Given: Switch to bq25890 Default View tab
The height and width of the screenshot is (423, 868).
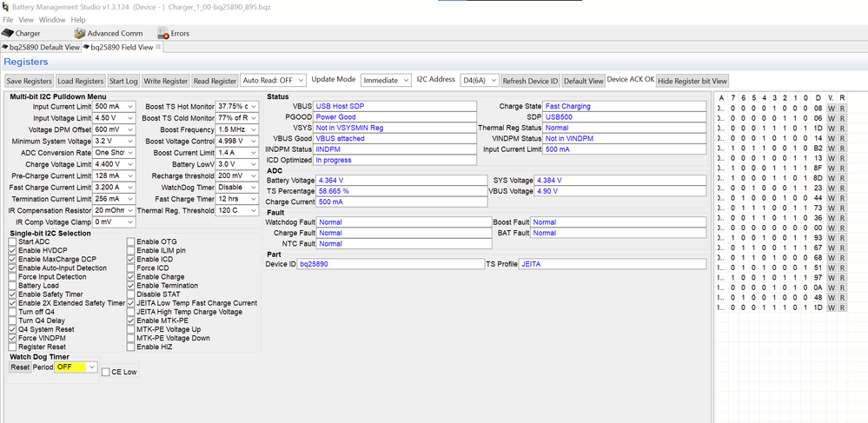Looking at the screenshot, I should [x=42, y=47].
